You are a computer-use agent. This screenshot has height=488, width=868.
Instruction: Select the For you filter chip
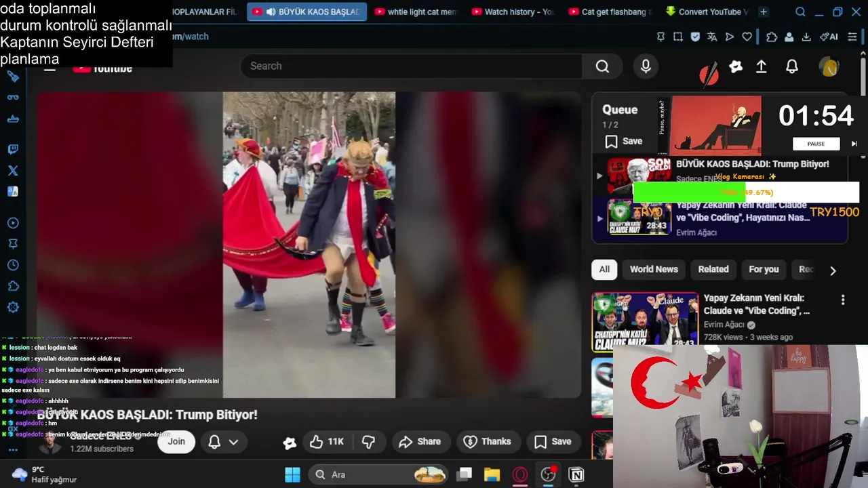click(x=764, y=269)
